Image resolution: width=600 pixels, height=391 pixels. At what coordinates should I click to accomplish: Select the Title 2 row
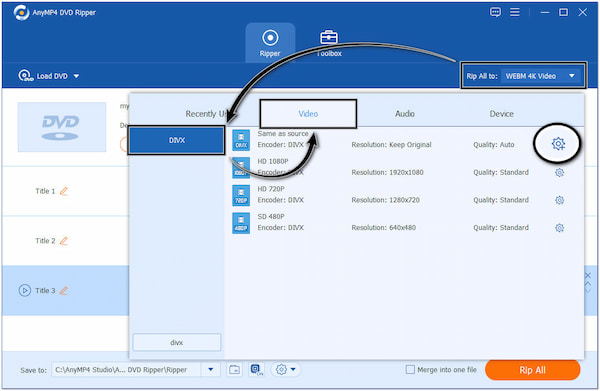tap(66, 241)
